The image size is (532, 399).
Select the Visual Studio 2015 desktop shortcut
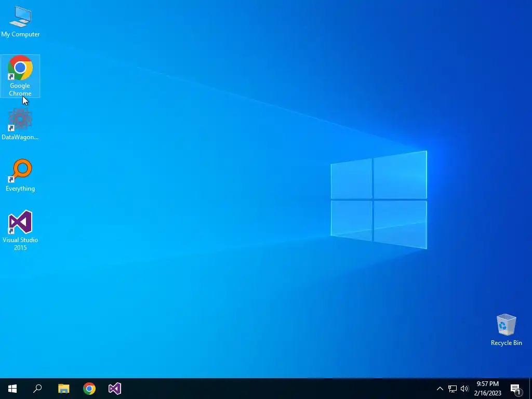tap(20, 230)
